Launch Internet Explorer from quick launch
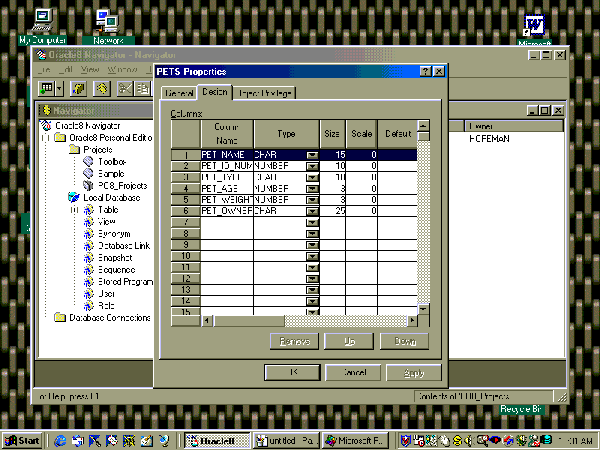Screen dimensions: 600x450 coord(59,441)
